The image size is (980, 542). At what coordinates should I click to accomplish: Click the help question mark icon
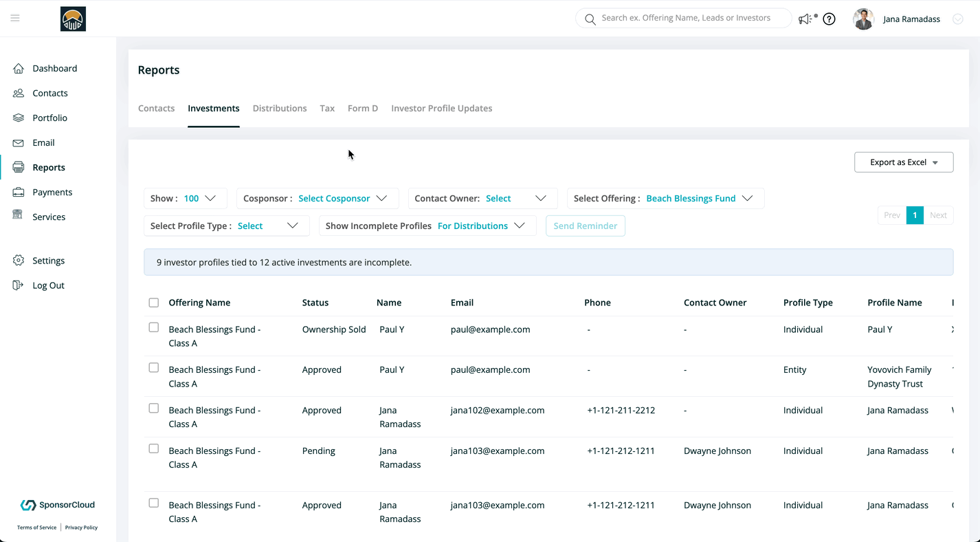coord(829,19)
